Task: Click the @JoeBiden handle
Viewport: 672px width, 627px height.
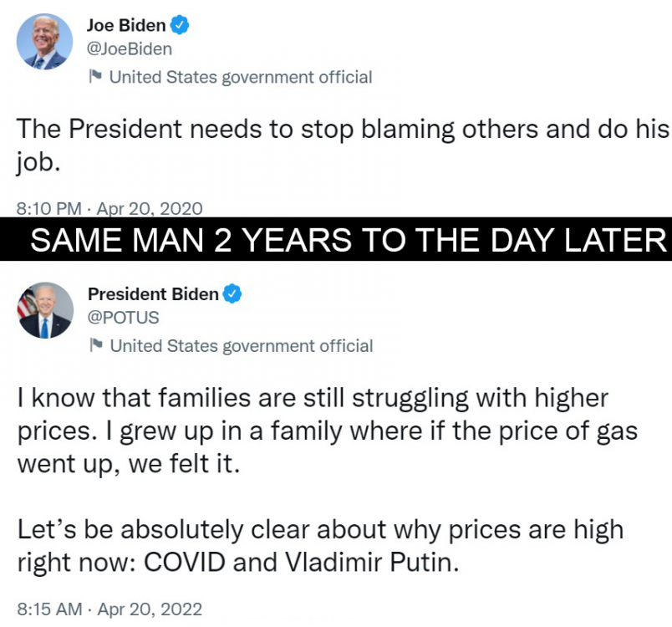Action: [130, 49]
